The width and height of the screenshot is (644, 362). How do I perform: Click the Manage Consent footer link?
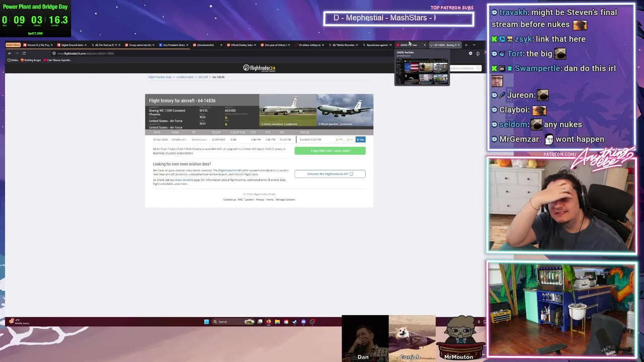285,200
